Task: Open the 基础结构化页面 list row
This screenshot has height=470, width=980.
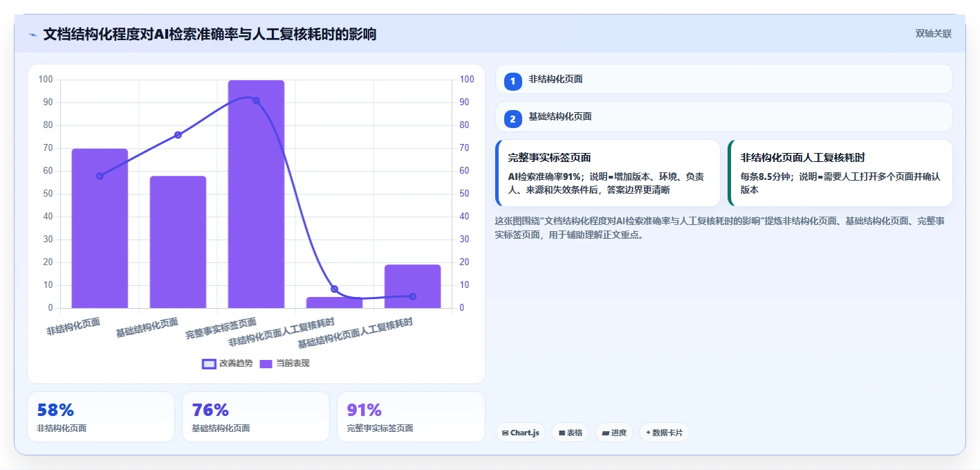Action: pyautogui.click(x=724, y=116)
